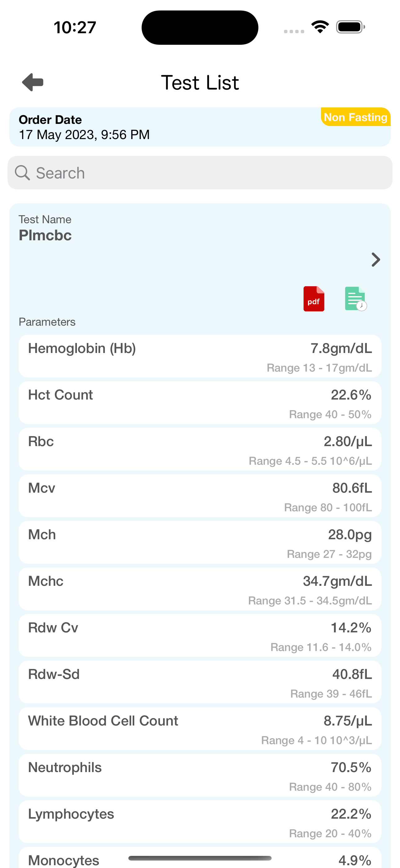This screenshot has height=868, width=400.
Task: Select the Mchc parameter row
Action: coord(200,589)
